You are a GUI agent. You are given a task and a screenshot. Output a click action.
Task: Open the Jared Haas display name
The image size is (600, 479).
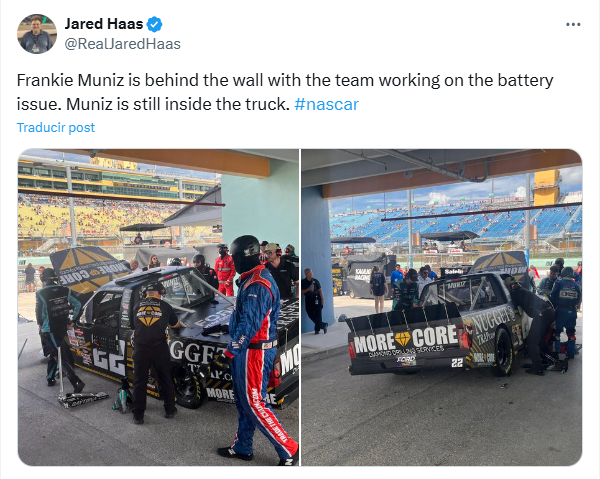[x=104, y=24]
